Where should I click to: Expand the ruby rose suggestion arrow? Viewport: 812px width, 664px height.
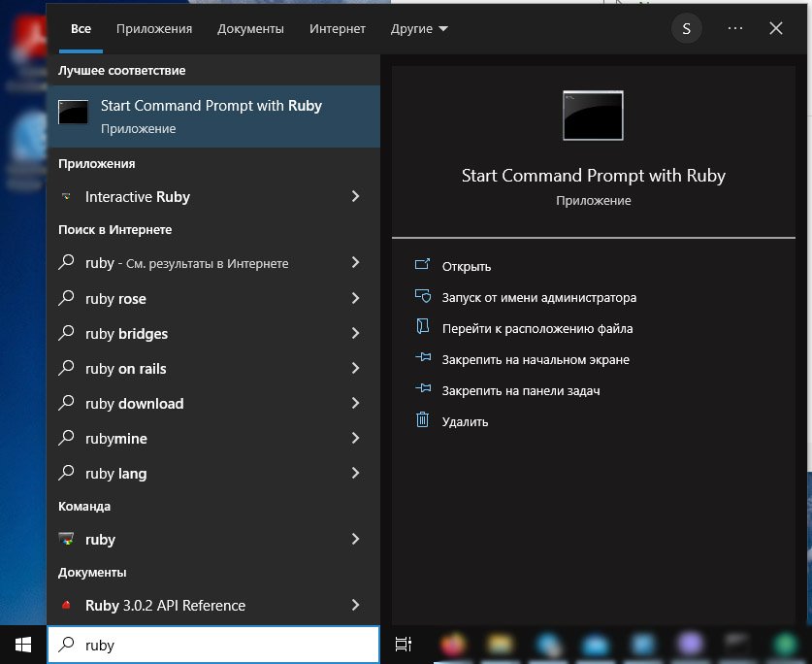click(x=355, y=299)
